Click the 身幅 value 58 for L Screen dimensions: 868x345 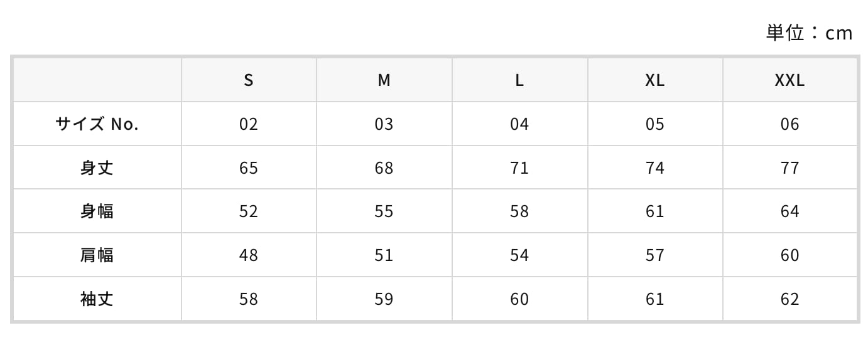click(519, 211)
